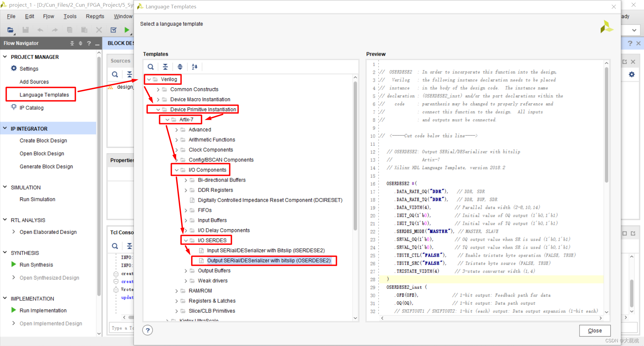Click the Run Synthesis green arrow icon

(14, 264)
